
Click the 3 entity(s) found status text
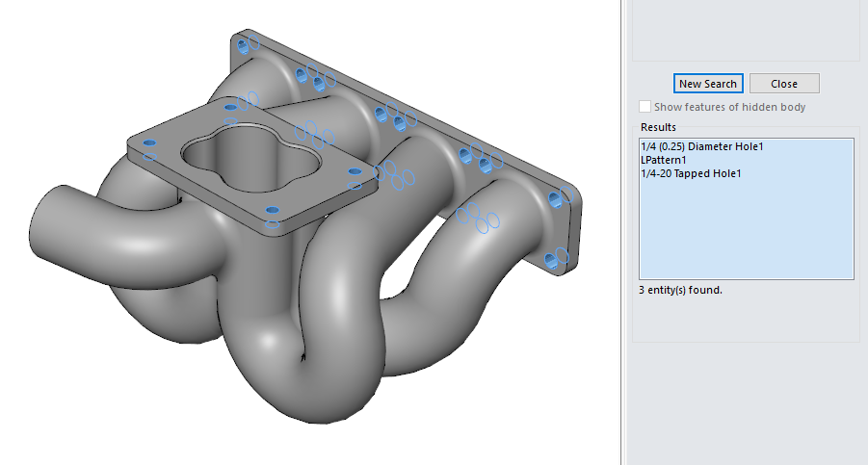[680, 290]
